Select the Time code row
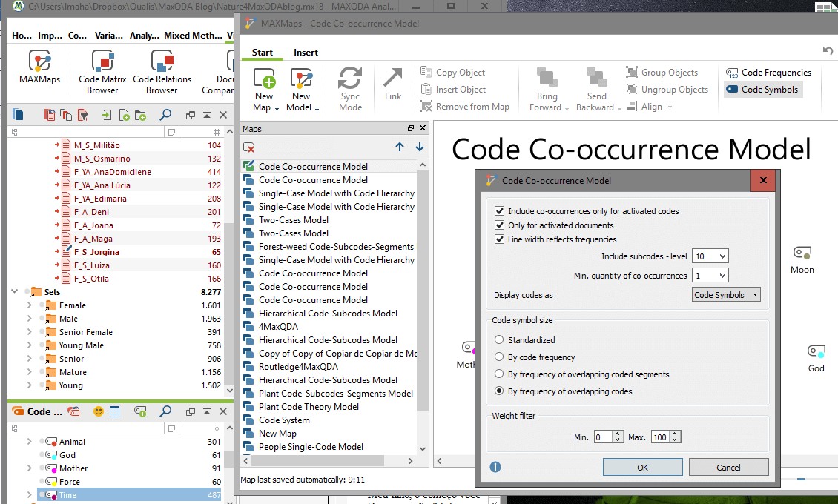 click(x=130, y=495)
